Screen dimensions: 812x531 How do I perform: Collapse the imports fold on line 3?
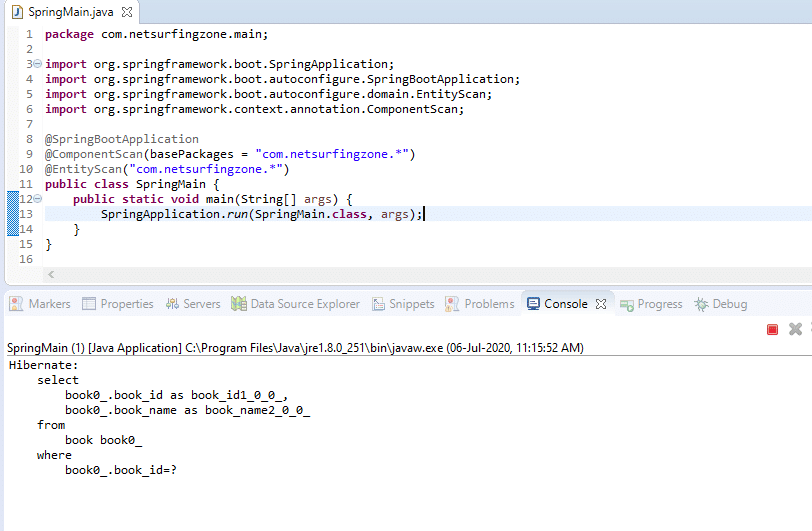pos(37,64)
